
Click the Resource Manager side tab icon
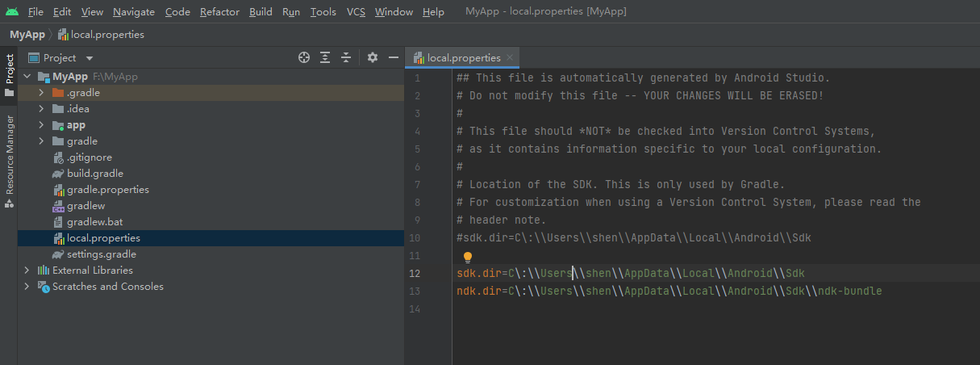[x=9, y=203]
